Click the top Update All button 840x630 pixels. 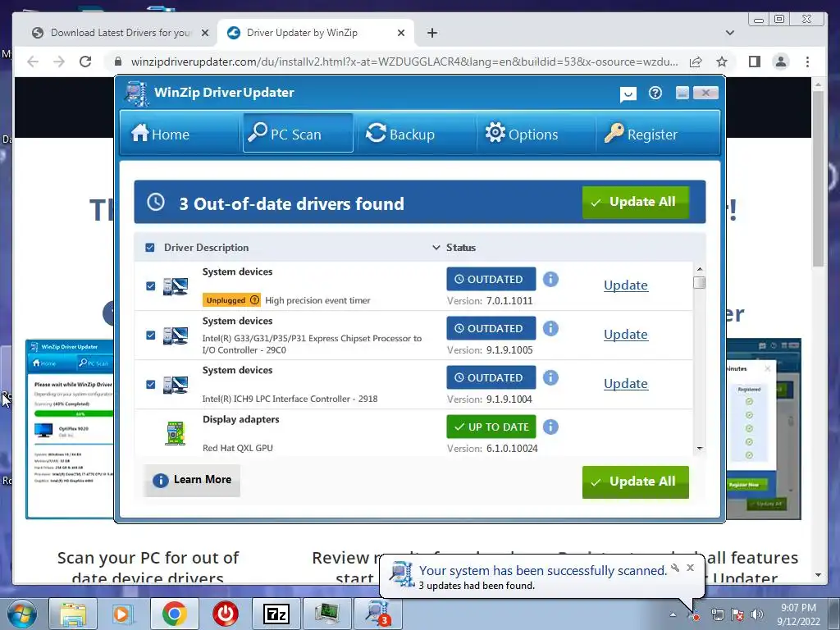[636, 202]
